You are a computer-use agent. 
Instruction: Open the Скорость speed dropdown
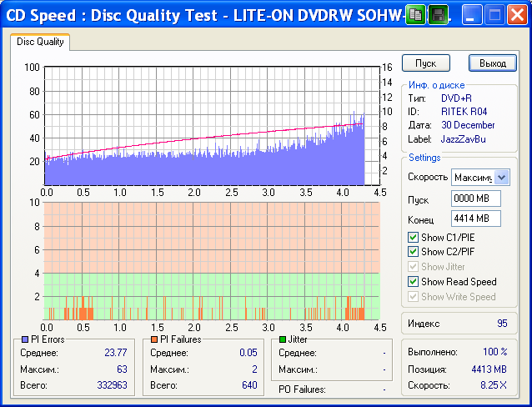(501, 177)
